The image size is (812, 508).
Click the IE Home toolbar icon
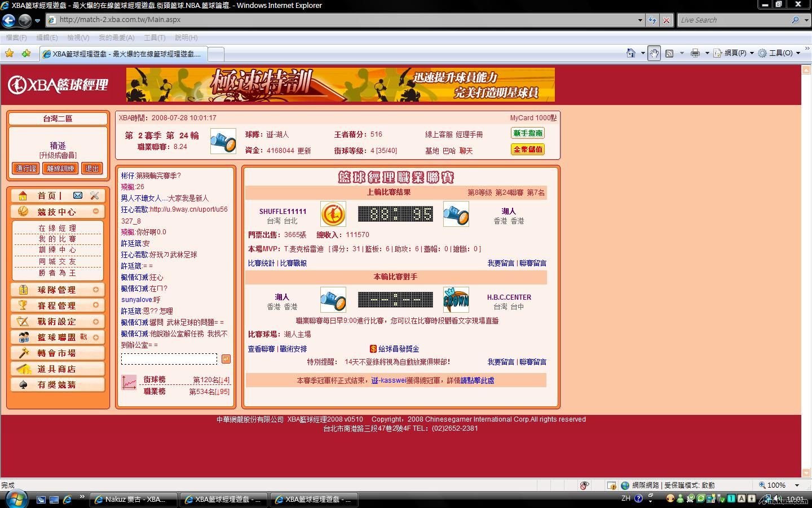coord(630,53)
